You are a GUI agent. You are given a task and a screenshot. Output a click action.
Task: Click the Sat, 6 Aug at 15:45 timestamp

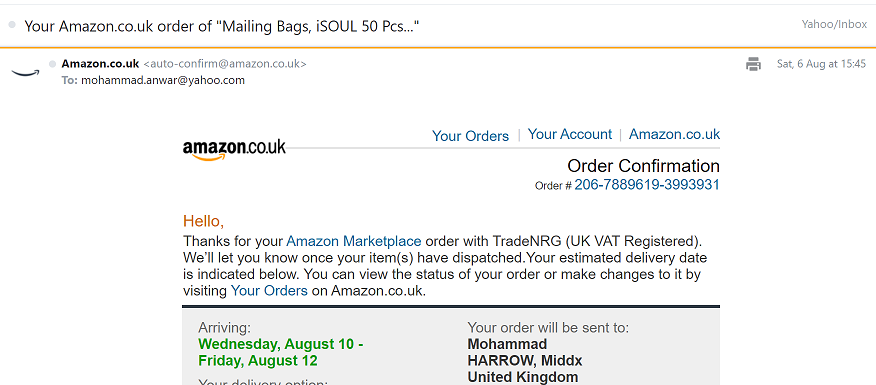(x=821, y=64)
